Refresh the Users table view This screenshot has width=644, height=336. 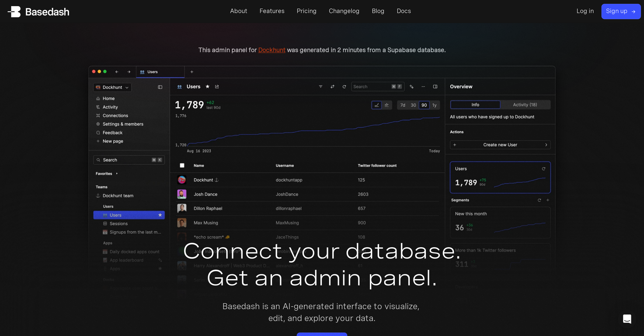(x=344, y=87)
